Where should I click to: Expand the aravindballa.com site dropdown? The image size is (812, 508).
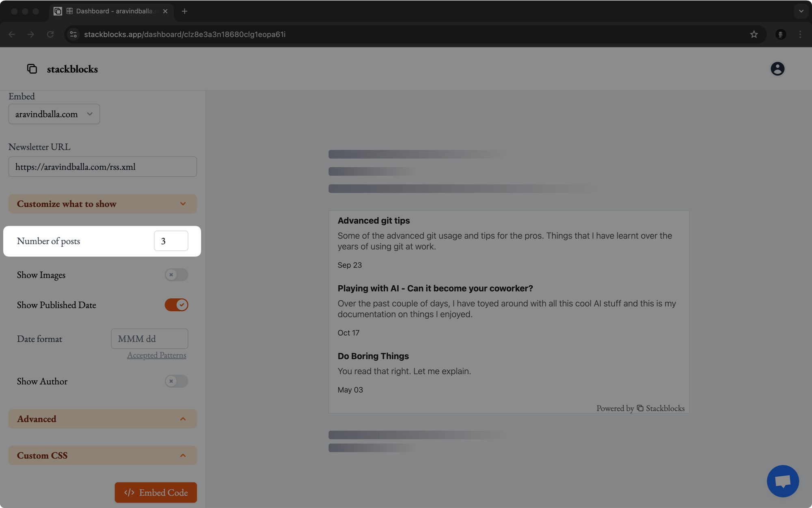pyautogui.click(x=54, y=113)
